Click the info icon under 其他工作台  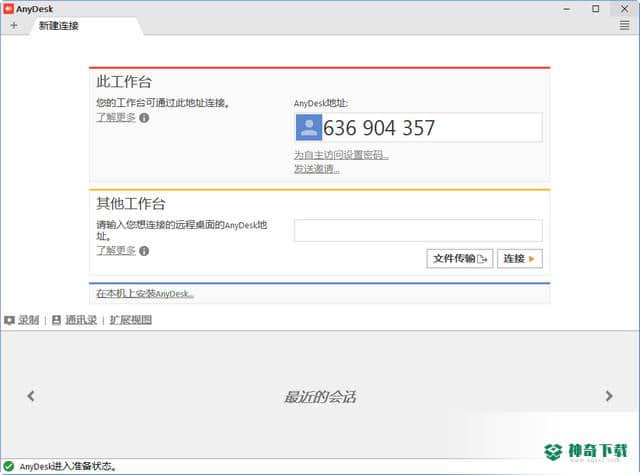click(x=144, y=251)
